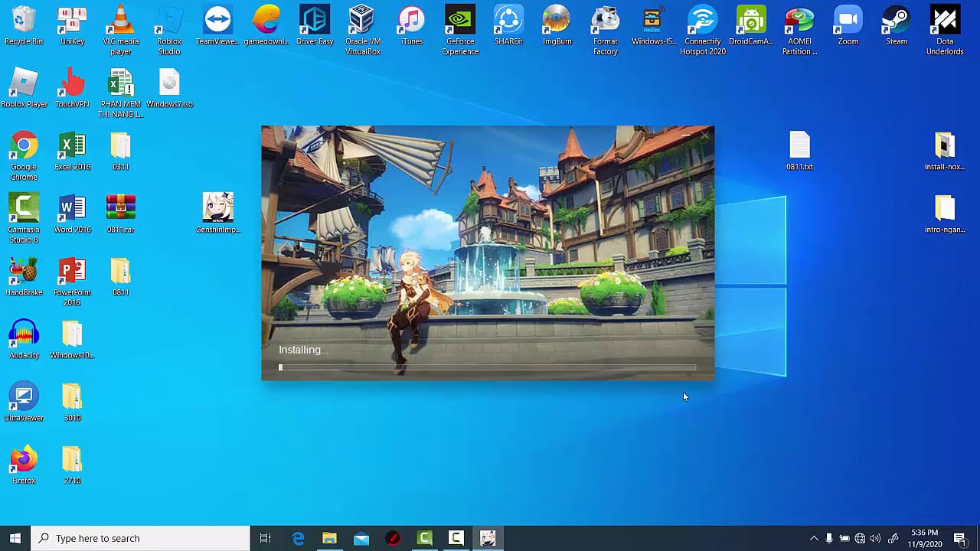Select the Audacity desktop shortcut

24,339
